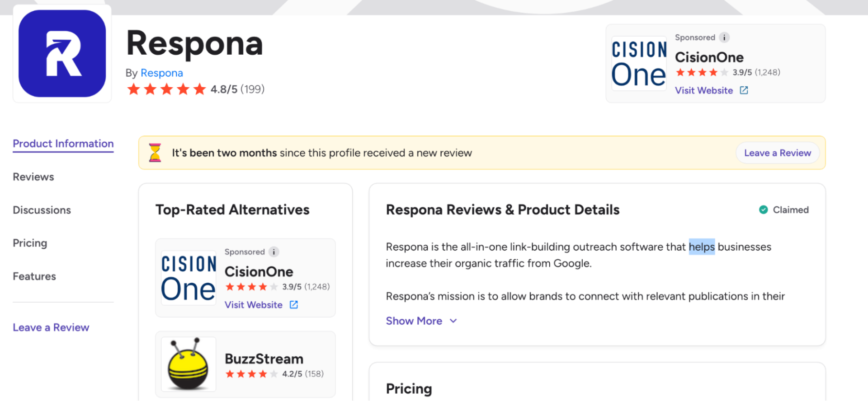
Task: Click external link icon in alternatives card
Action: tap(294, 305)
